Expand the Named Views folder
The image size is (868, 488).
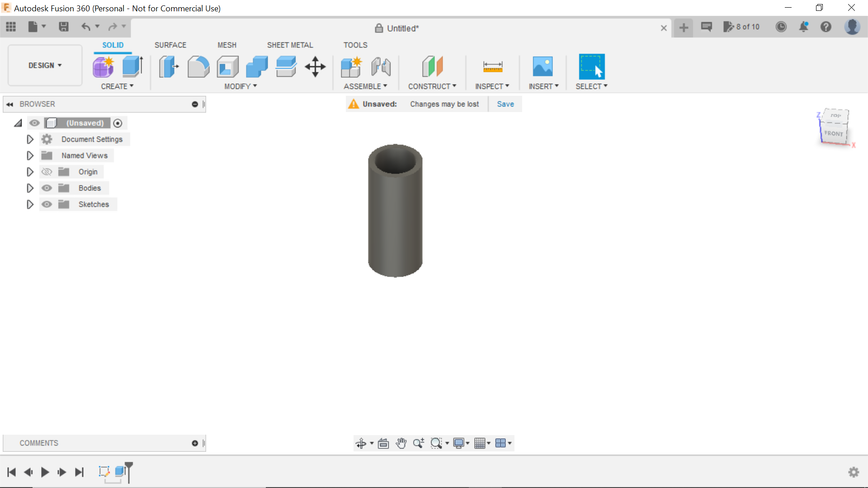tap(30, 155)
